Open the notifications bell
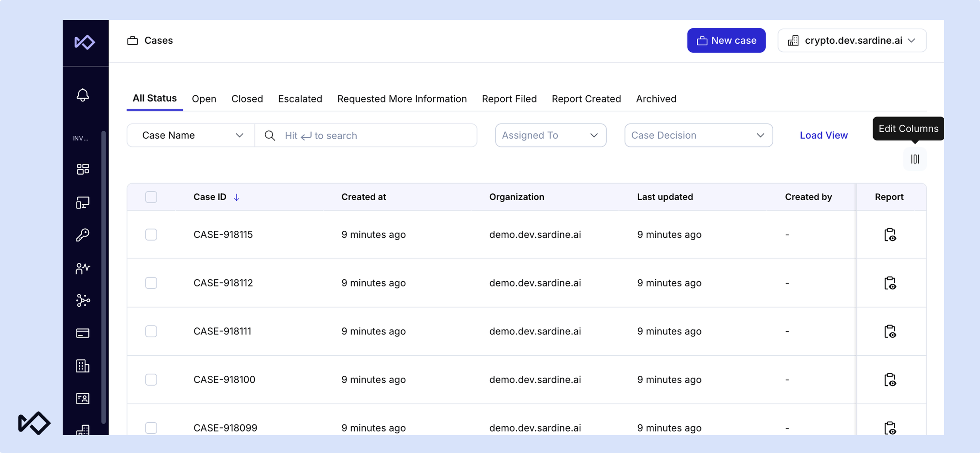 [82, 95]
